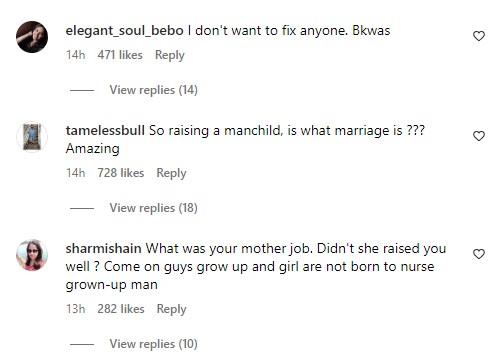The image size is (499, 363).
Task: Open elegant_soul_bebo's profile picture
Action: coord(32,37)
